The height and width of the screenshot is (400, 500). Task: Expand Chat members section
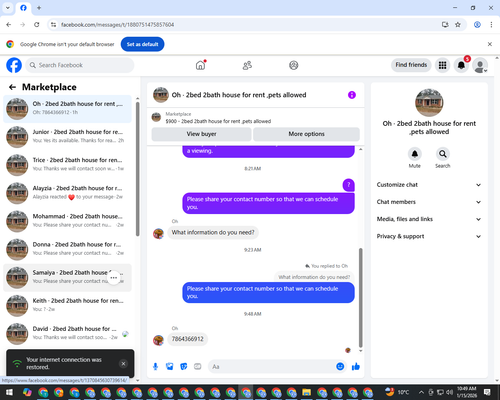coord(429,202)
